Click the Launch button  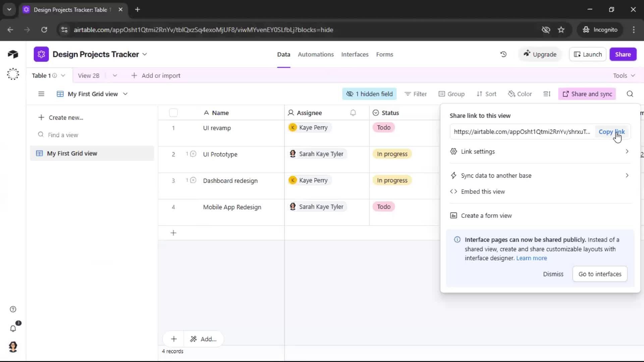pos(588,54)
